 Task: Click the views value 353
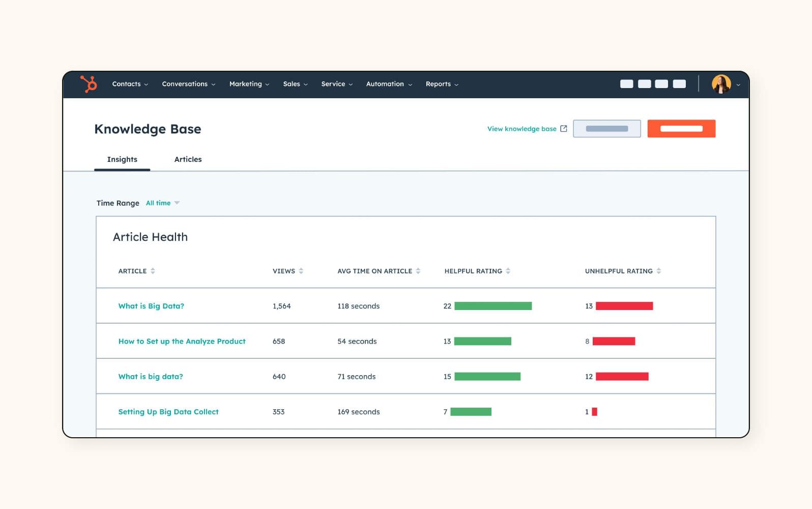click(x=278, y=412)
